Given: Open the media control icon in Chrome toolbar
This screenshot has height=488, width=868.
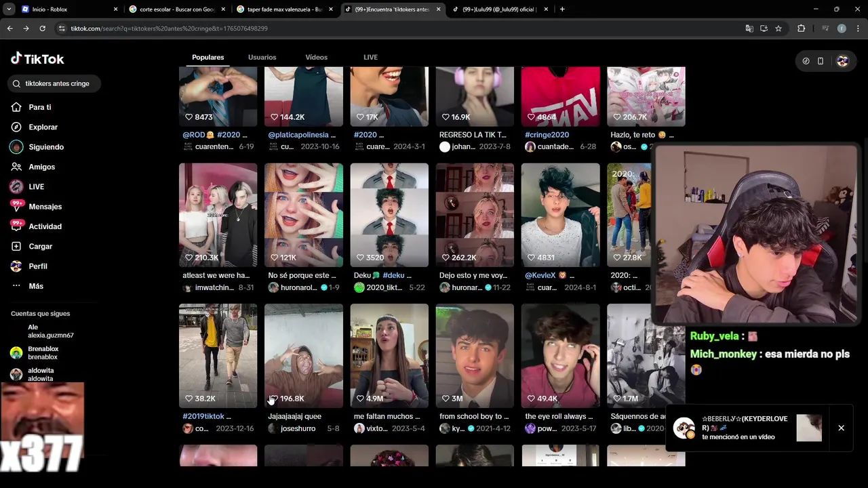Looking at the screenshot, I should pos(825,28).
